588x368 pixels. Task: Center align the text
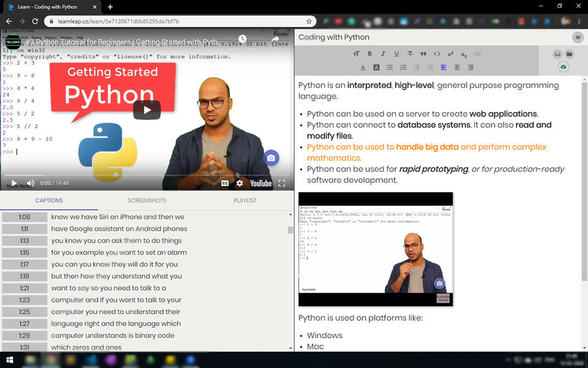point(457,67)
